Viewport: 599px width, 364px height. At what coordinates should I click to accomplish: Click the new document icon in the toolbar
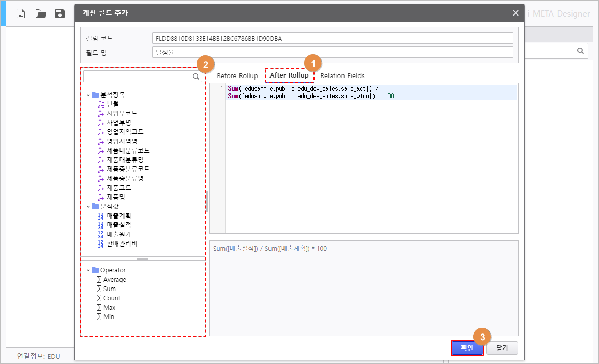pos(21,14)
